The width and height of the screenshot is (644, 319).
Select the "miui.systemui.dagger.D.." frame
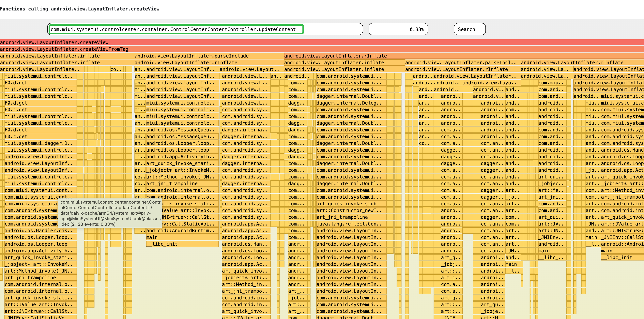[x=40, y=143]
